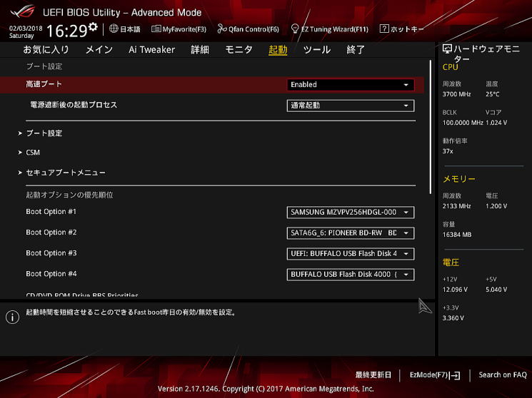Click the main panel vertical scrollbar
532x398 pixels.
click(x=431, y=127)
